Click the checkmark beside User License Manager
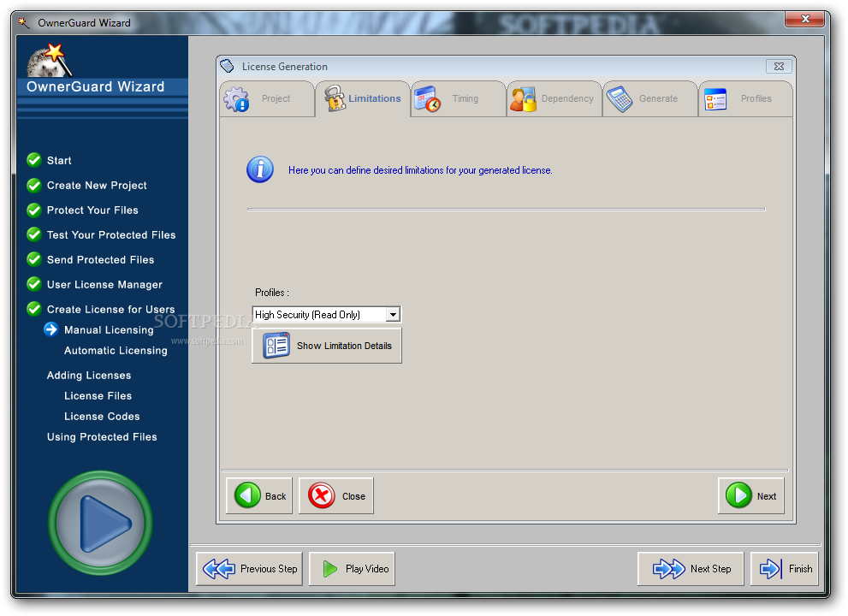The height and width of the screenshot is (616, 848). tap(34, 285)
